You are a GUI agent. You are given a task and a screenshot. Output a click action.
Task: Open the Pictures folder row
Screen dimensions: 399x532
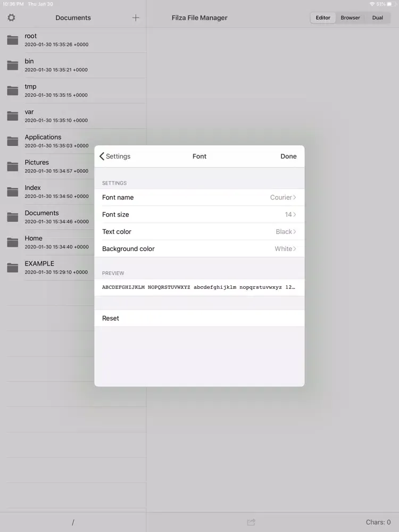coord(47,167)
